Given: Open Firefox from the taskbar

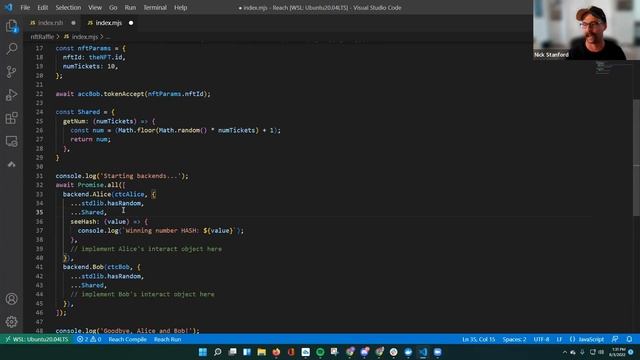Looking at the screenshot, I should pos(276,352).
